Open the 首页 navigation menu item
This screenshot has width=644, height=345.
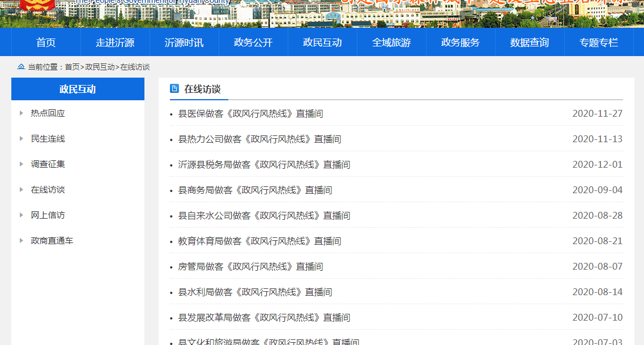(x=46, y=42)
